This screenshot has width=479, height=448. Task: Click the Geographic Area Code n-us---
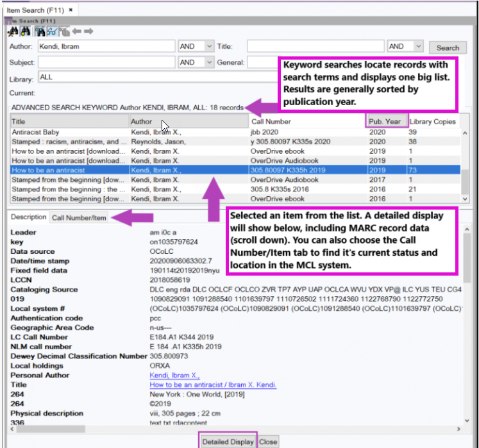(161, 328)
